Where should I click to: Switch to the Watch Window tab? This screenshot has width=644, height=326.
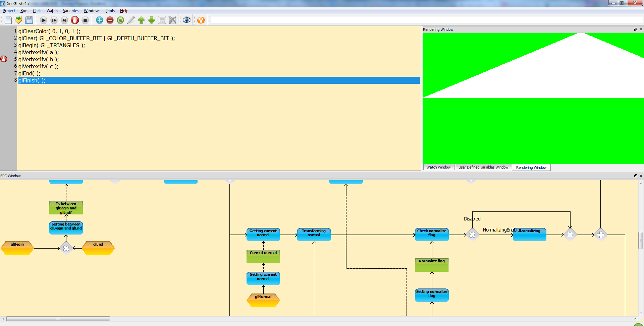[x=438, y=167]
